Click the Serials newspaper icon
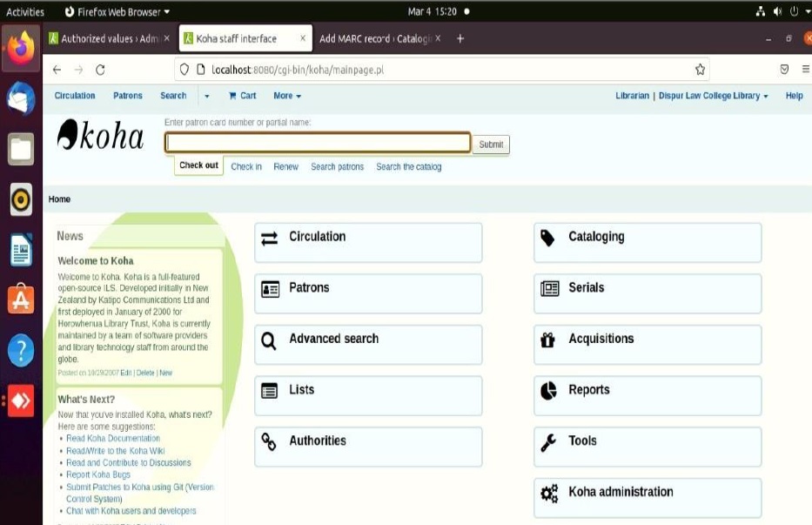Screen dimensions: 812x525 tap(549, 288)
